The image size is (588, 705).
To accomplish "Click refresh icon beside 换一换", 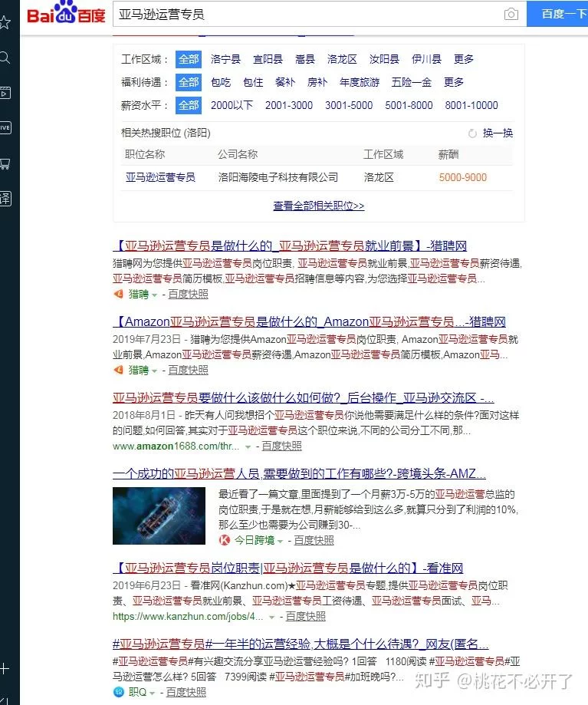I will pyautogui.click(x=472, y=133).
